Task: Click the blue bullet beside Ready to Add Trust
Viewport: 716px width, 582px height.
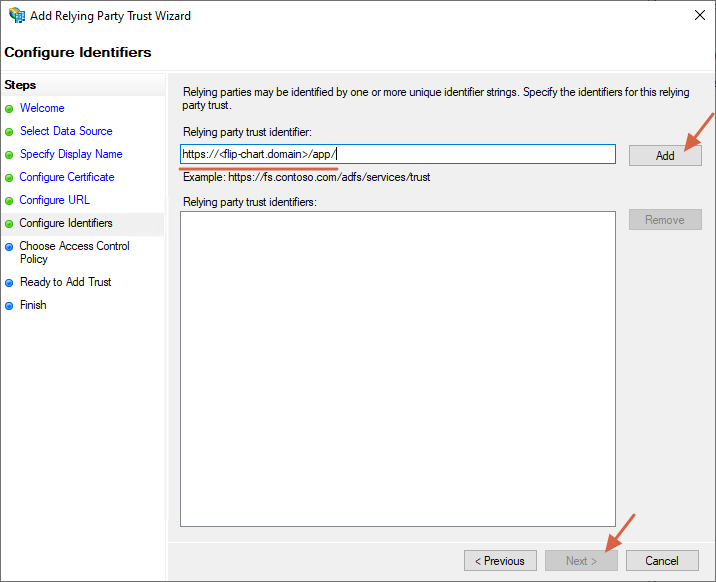Action: tap(9, 283)
